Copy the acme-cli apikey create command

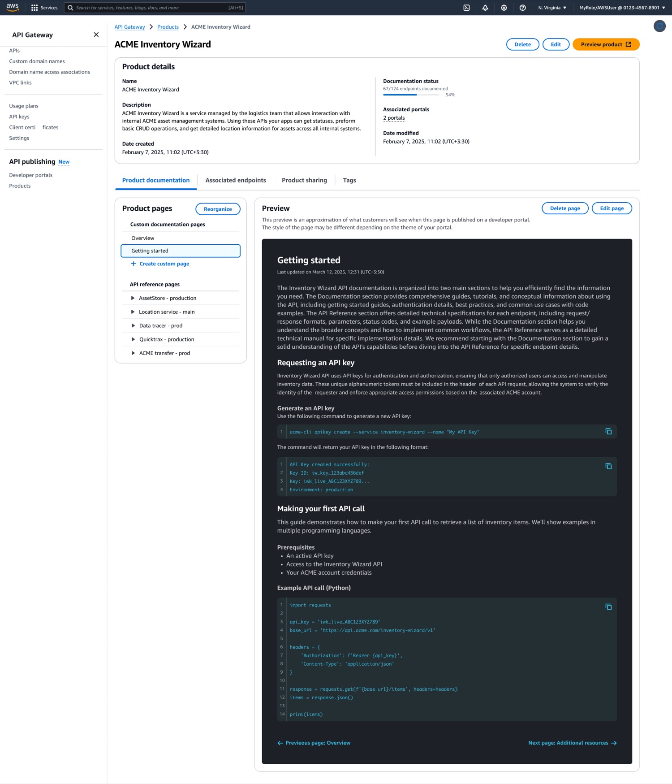(608, 431)
